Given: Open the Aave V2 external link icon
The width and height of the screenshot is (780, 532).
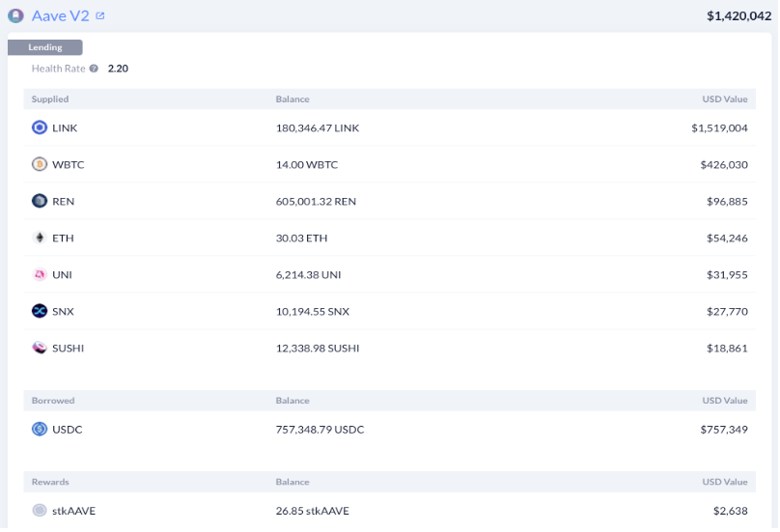Looking at the screenshot, I should (100, 15).
